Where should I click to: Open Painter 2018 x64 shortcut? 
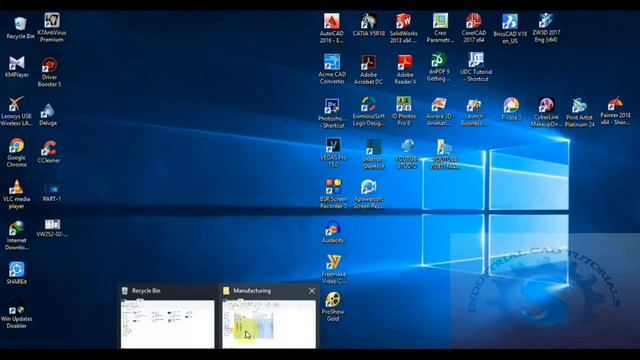pyautogui.click(x=615, y=111)
